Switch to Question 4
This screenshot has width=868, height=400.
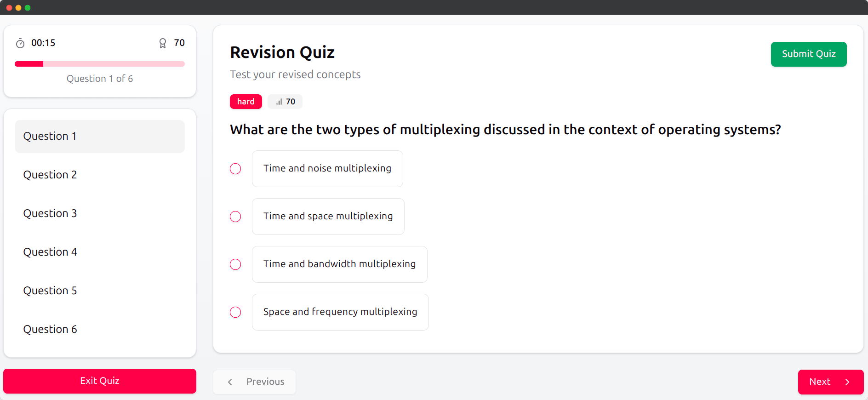pyautogui.click(x=50, y=251)
